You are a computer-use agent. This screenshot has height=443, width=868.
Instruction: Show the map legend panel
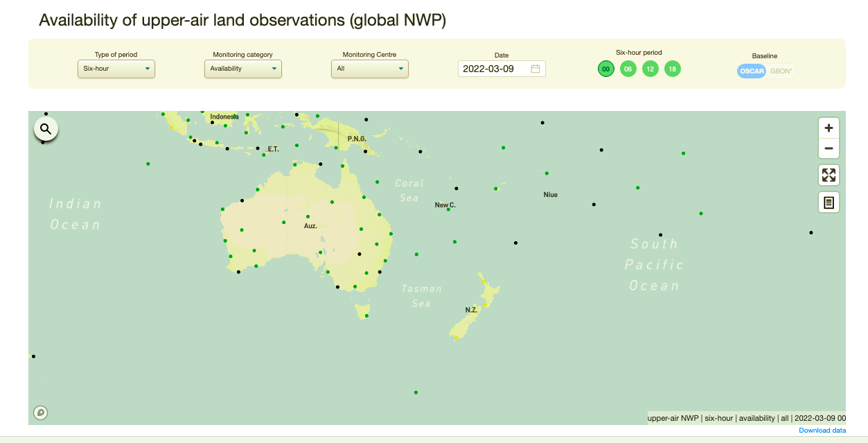coord(829,202)
